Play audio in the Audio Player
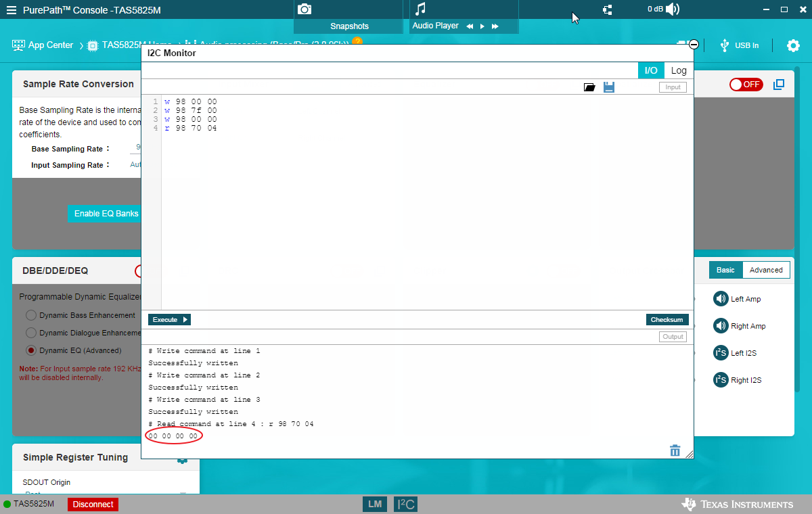This screenshot has height=514, width=812. [482, 26]
